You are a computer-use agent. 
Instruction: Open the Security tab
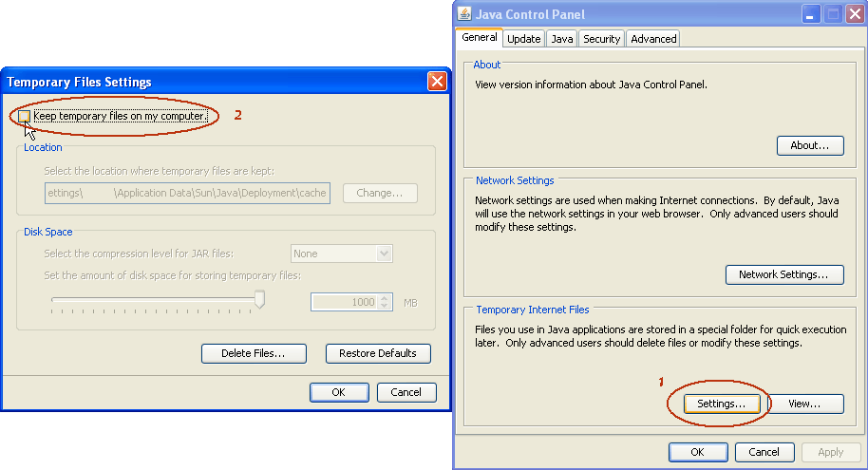coord(602,39)
